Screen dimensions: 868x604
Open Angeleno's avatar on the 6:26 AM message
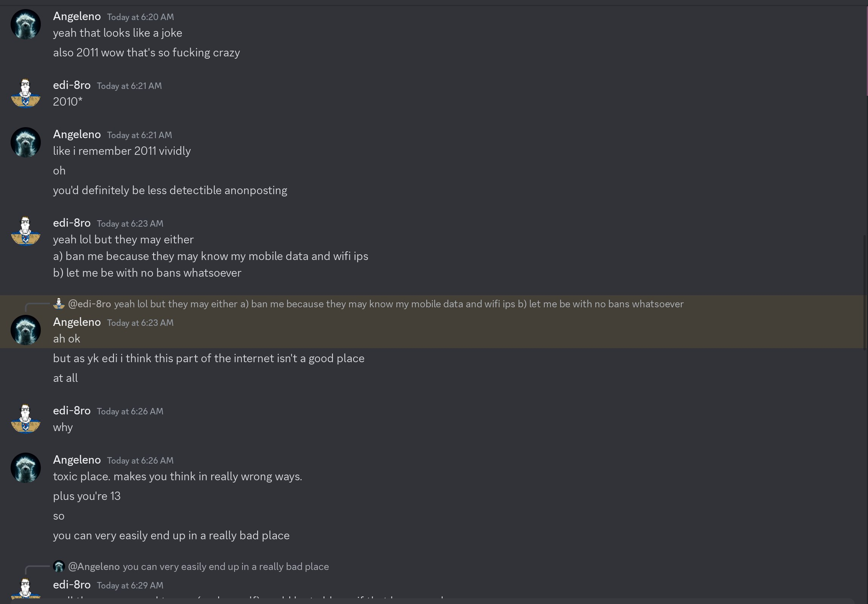tap(26, 468)
